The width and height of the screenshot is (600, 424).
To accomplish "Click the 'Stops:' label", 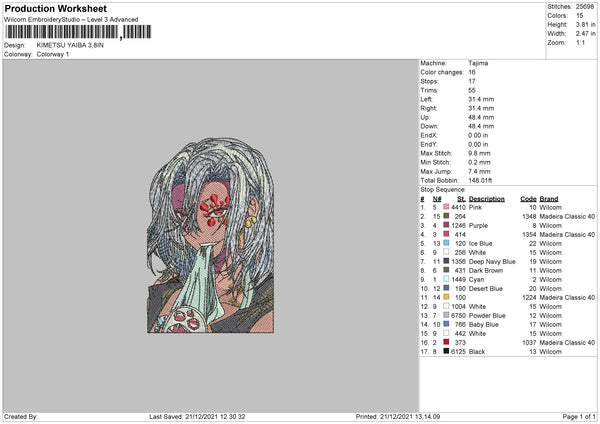I will [429, 81].
